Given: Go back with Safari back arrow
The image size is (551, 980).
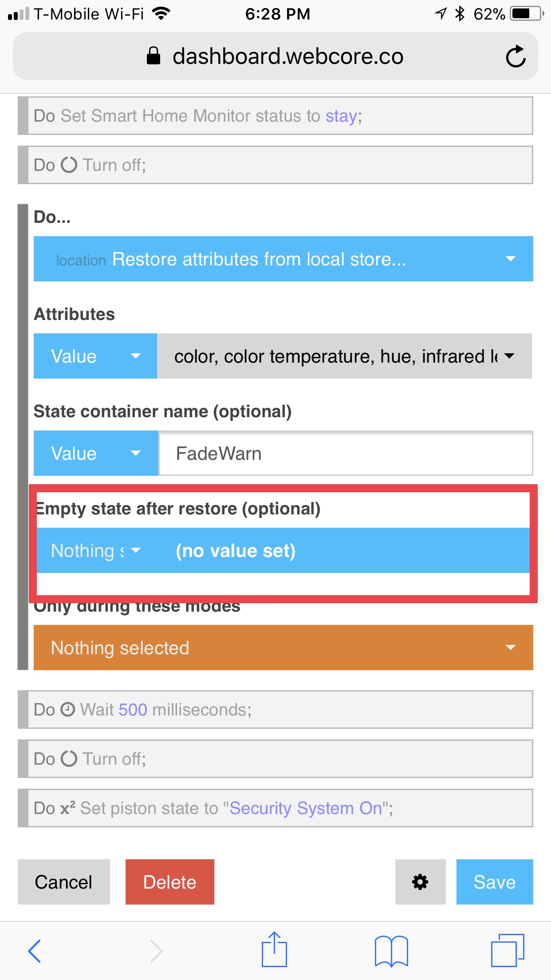Looking at the screenshot, I should [35, 951].
